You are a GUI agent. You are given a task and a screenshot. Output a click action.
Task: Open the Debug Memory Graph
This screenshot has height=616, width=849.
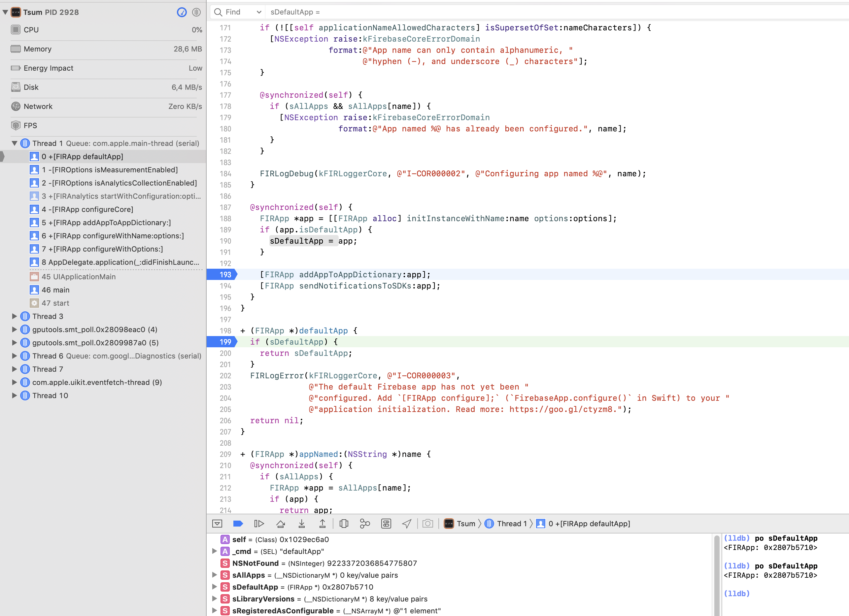365,524
